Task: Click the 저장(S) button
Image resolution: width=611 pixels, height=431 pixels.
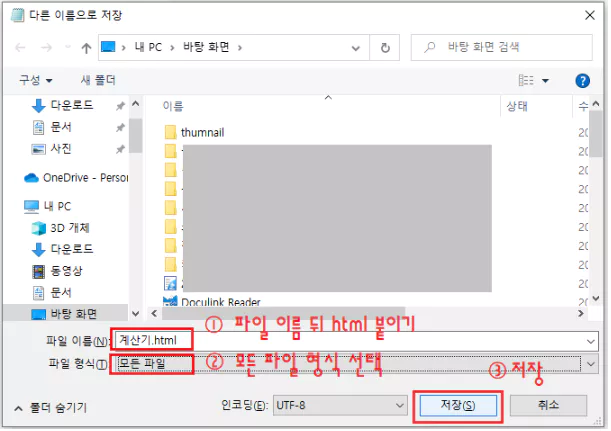Action: pyautogui.click(x=458, y=406)
